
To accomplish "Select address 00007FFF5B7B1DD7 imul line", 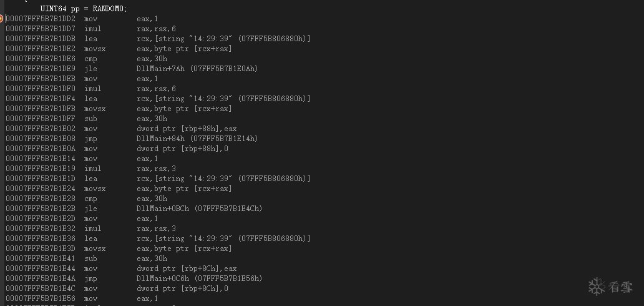I will [90, 29].
